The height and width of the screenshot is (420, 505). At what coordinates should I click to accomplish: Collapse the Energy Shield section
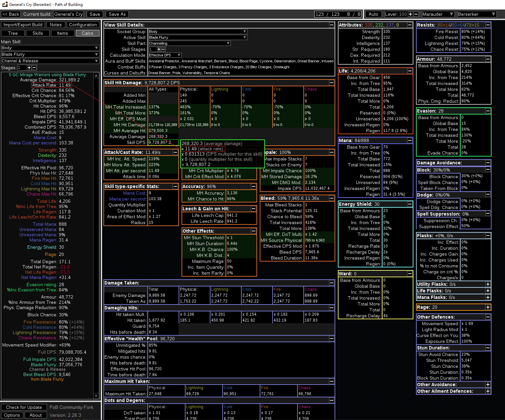(410, 204)
